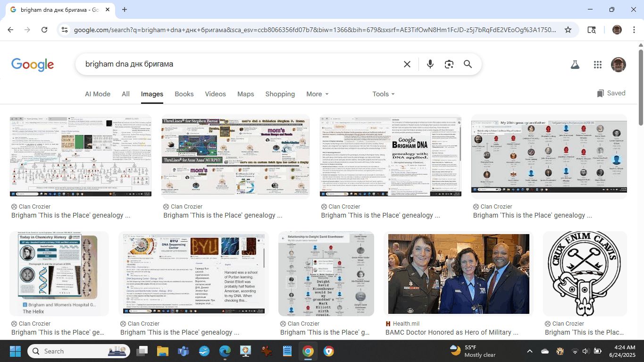The width and height of the screenshot is (644, 362).
Task: Open the Google Brigham DNA thumbnail
Action: [391, 156]
